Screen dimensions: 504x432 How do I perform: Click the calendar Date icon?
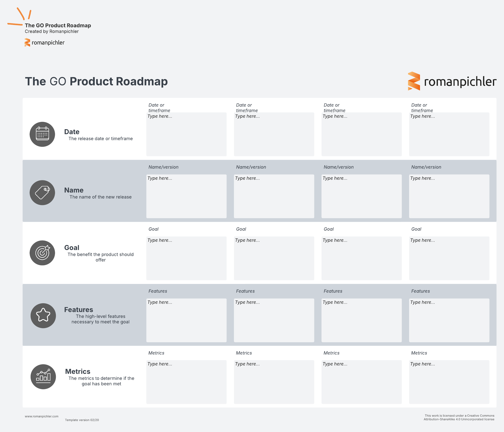pos(42,134)
